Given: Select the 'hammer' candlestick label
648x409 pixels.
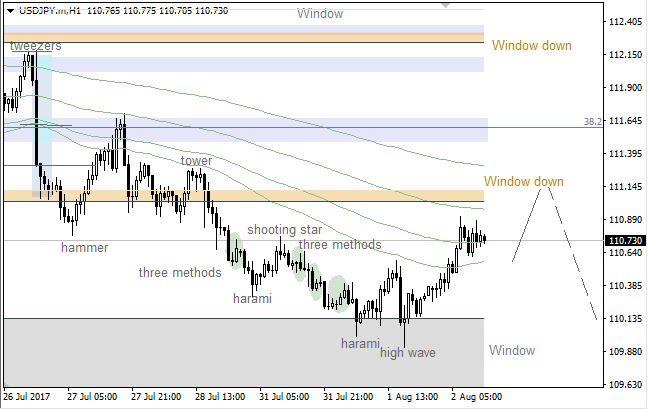Looking at the screenshot, I should pos(83,247).
